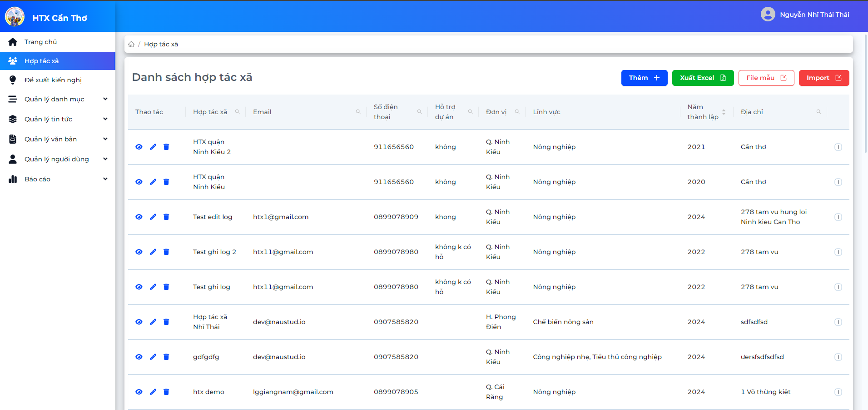This screenshot has width=868, height=410.
Task: View the HTX quận Ninh Kiều row
Action: [139, 182]
